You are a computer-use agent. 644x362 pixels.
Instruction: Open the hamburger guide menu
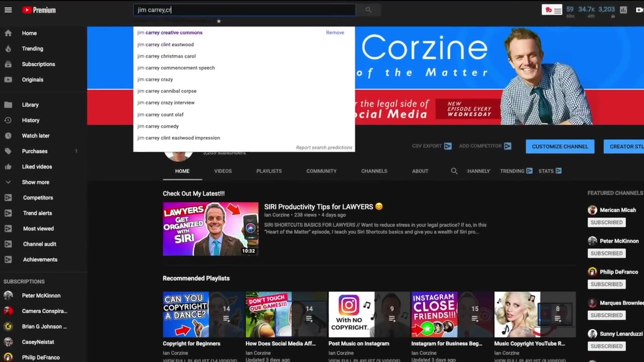click(8, 10)
